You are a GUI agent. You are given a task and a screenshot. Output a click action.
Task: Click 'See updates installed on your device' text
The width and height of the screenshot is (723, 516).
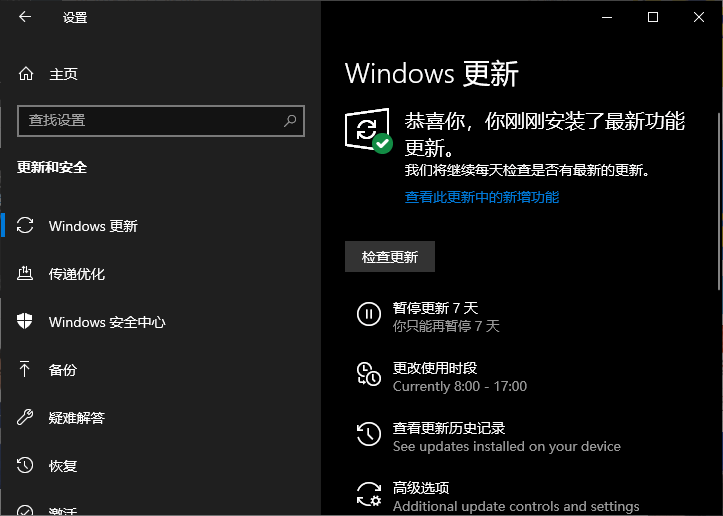pos(507,446)
